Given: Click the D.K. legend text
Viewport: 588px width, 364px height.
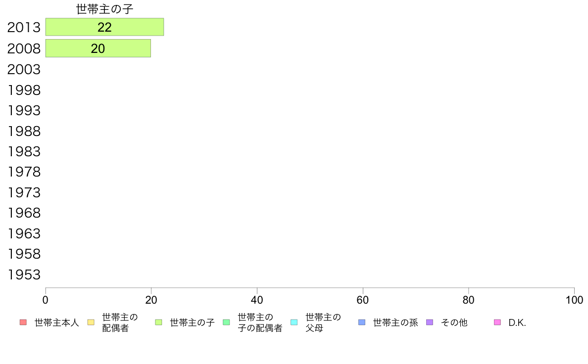Looking at the screenshot, I should coord(517,323).
